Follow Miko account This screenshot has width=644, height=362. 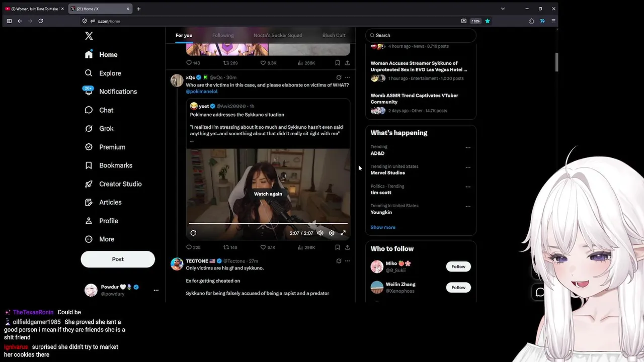point(458,266)
